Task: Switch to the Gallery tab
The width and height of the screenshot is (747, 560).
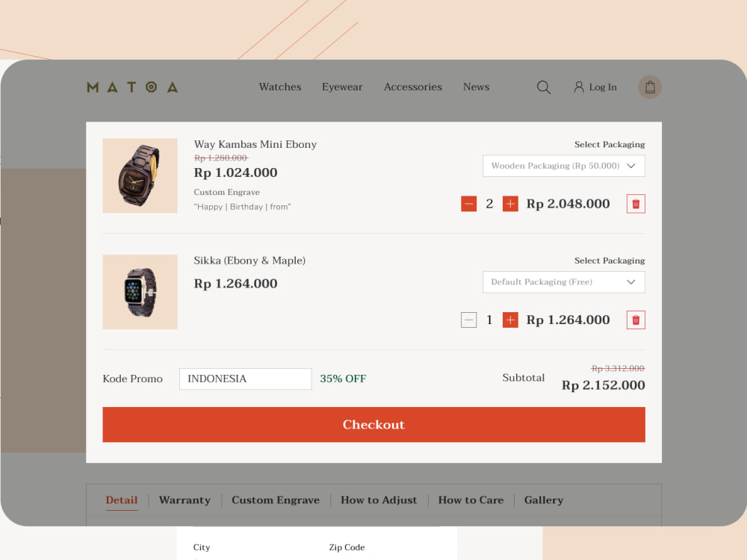Action: [544, 500]
